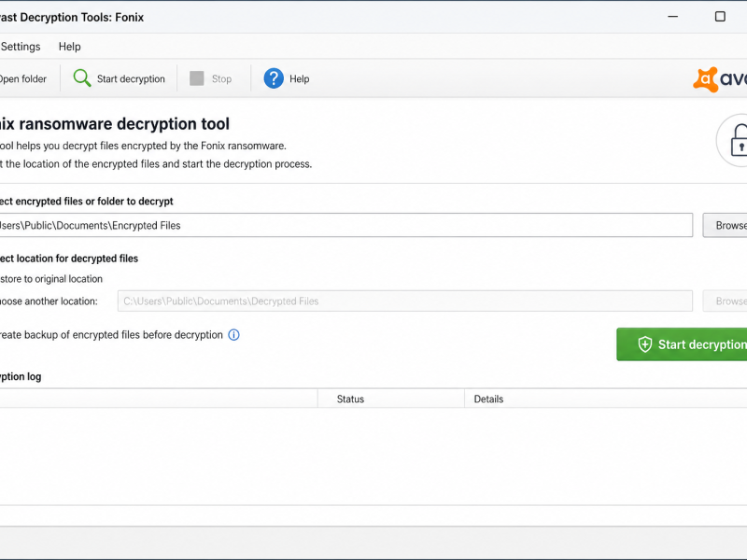Browse for encrypted files folder
747x560 pixels.
coord(726,225)
